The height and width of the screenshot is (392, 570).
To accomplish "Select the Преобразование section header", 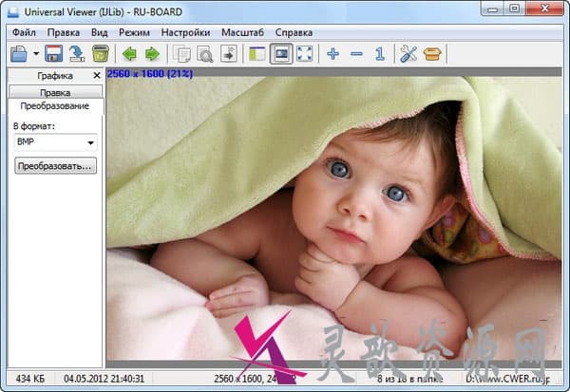I will pyautogui.click(x=55, y=105).
